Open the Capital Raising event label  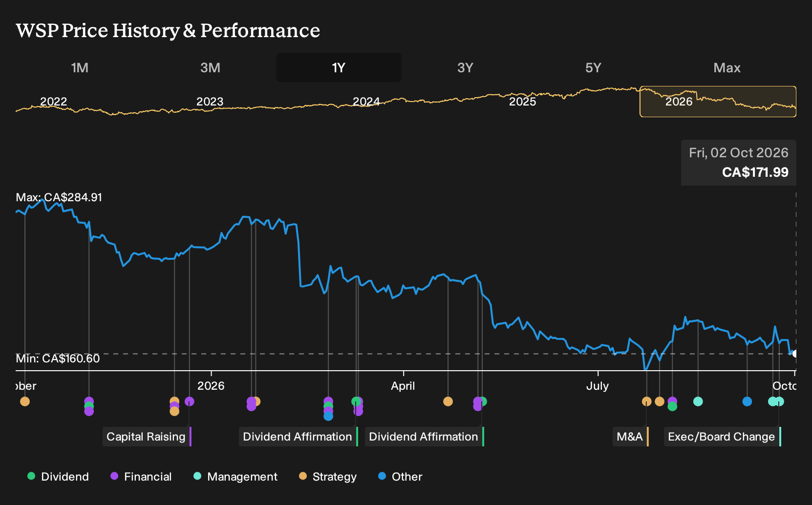pos(147,437)
